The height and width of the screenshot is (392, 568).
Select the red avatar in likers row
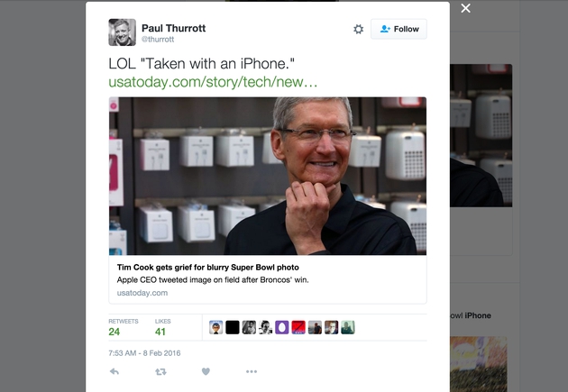coord(298,328)
